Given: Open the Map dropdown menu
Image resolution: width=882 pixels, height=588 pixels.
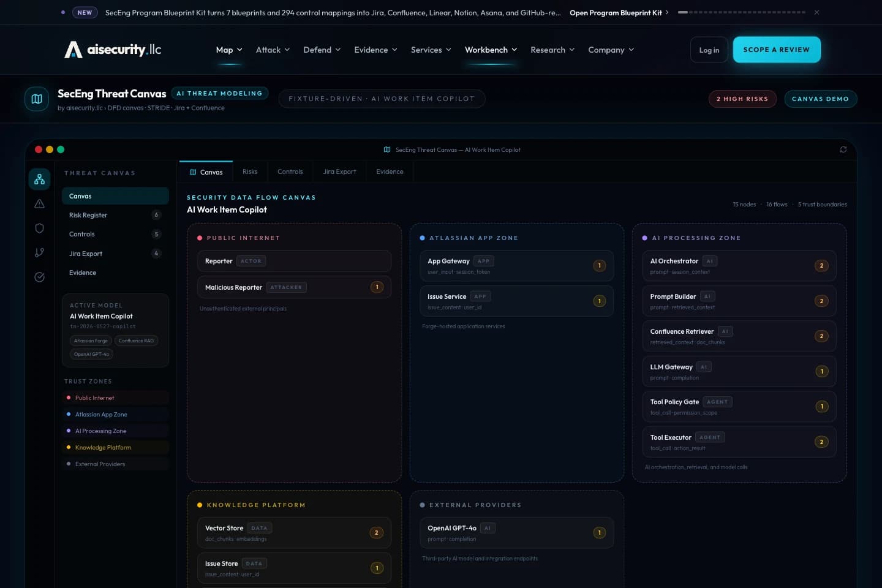Looking at the screenshot, I should pyautogui.click(x=229, y=50).
